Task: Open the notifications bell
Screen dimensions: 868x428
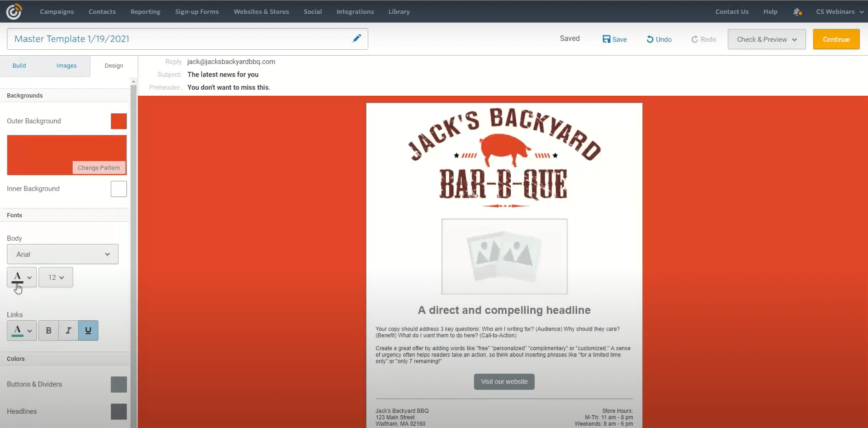Action: (x=797, y=12)
